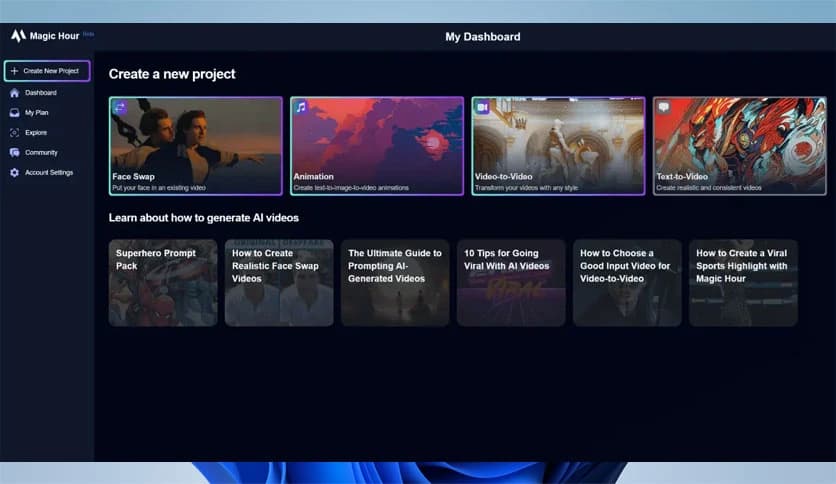Image resolution: width=836 pixels, height=484 pixels.
Task: Open Account Settings from the sidebar
Action: (47, 173)
